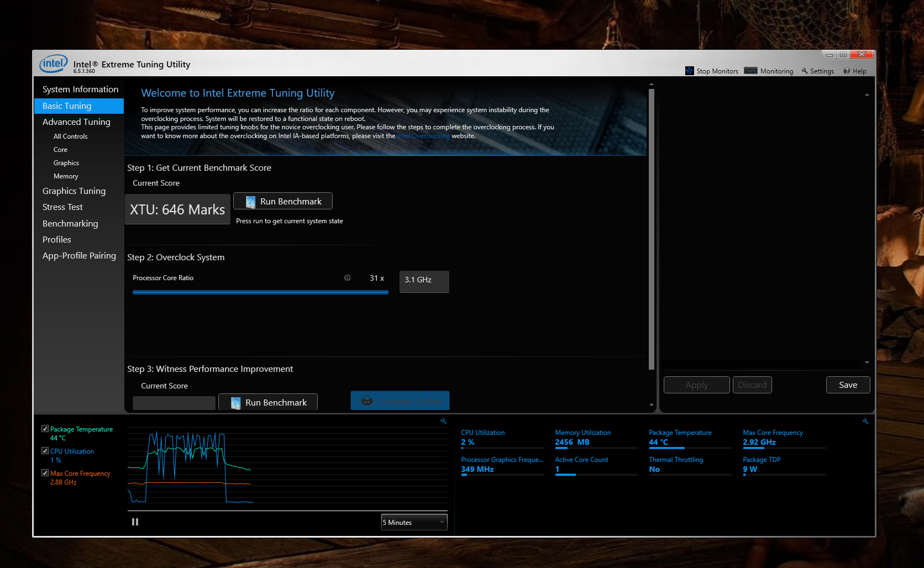Click the Intel Overclocking website link
This screenshot has width=924, height=568.
click(x=423, y=136)
